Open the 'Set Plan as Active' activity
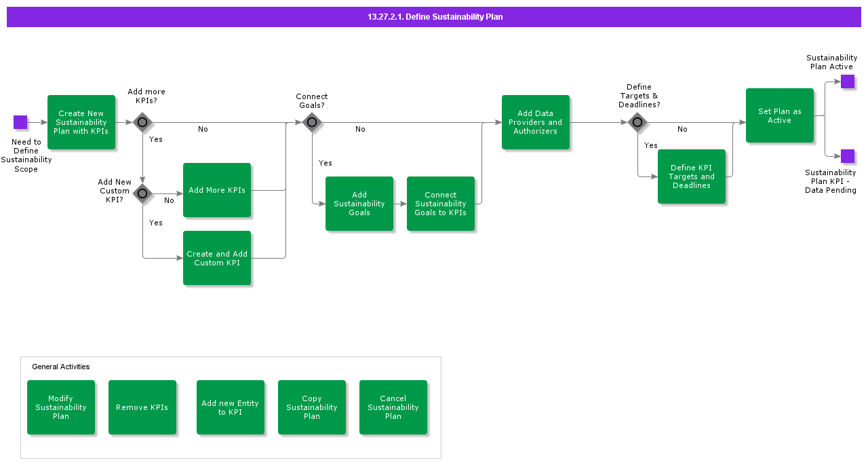This screenshot has width=868, height=465. pyautogui.click(x=780, y=115)
